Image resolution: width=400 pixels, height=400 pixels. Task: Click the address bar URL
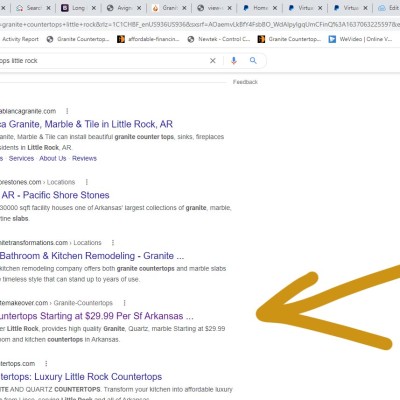(200, 24)
